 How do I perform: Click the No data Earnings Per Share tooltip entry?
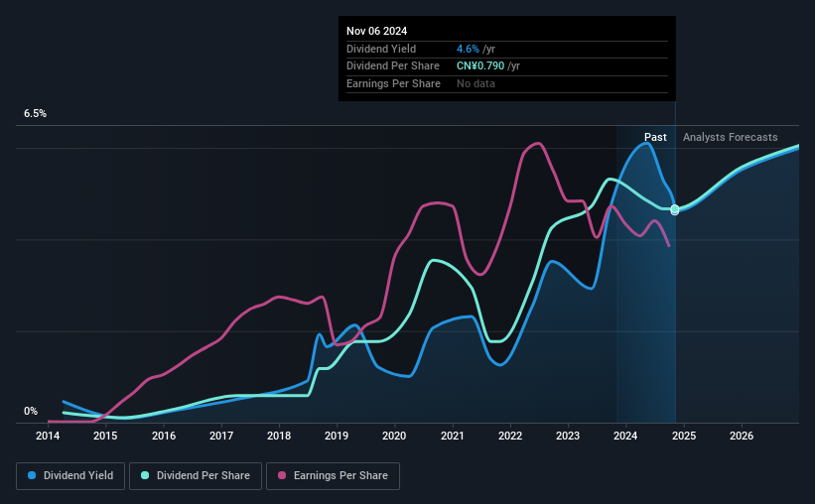pos(475,83)
